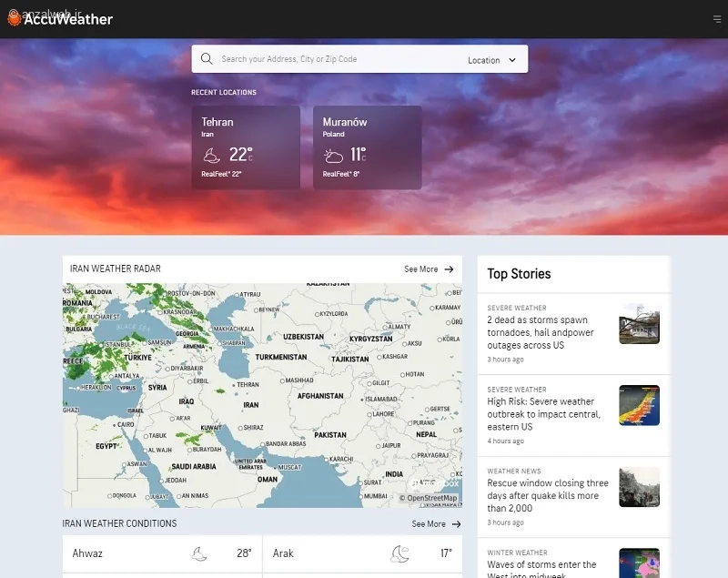This screenshot has width=728, height=578.
Task: Click the Arak cloudy moon icon
Action: coord(399,553)
